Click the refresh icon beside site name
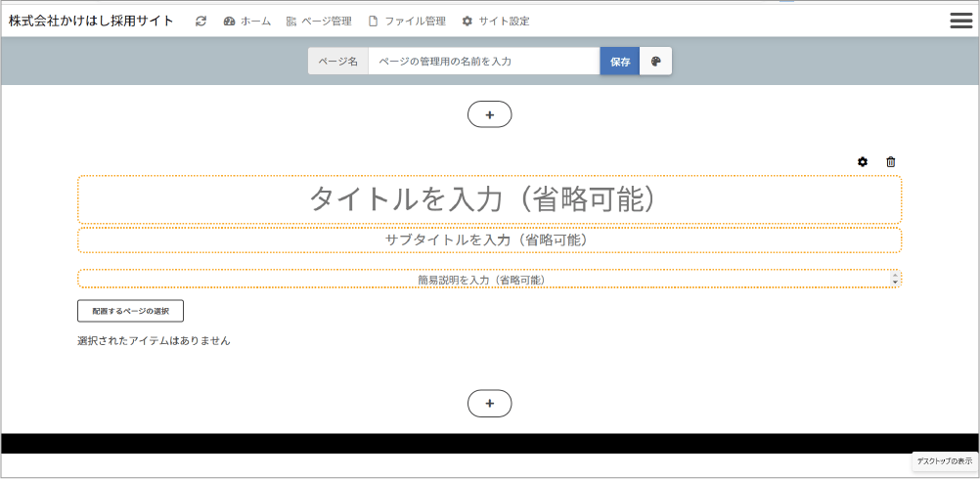This screenshot has width=980, height=479. click(200, 22)
